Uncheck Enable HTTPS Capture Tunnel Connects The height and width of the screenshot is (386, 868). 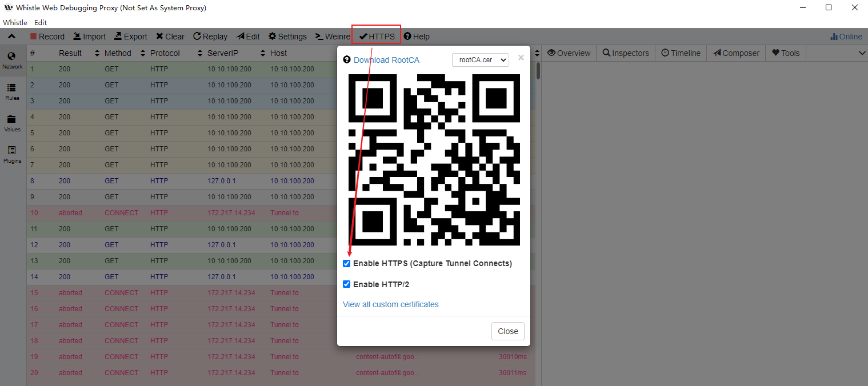tap(347, 264)
